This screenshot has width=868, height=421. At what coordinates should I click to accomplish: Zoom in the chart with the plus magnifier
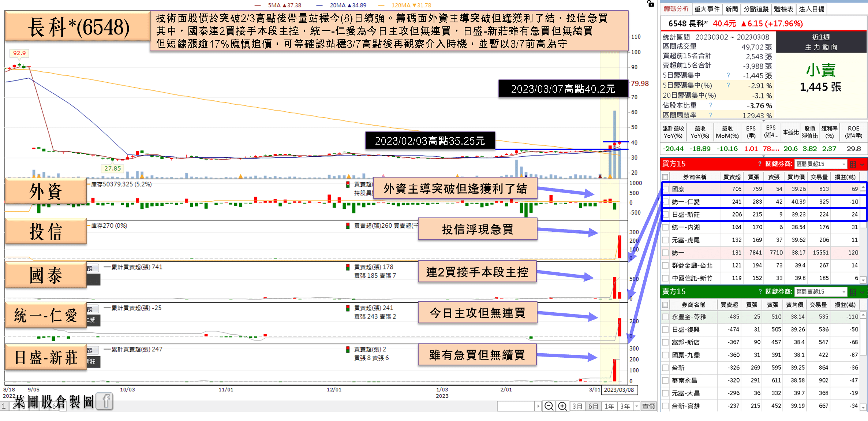pyautogui.click(x=562, y=406)
